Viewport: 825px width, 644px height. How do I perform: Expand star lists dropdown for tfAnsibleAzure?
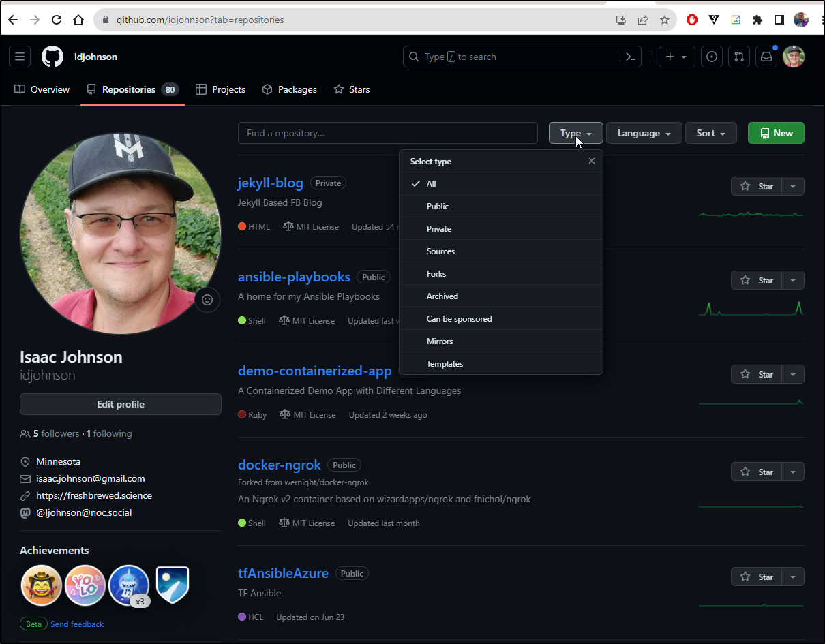click(792, 577)
